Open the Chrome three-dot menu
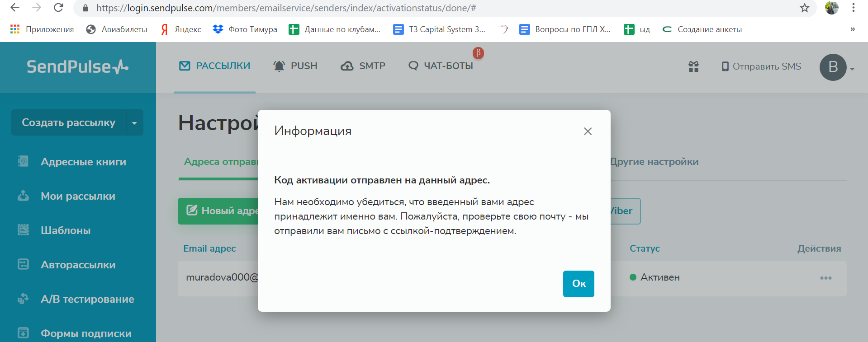 pyautogui.click(x=853, y=8)
